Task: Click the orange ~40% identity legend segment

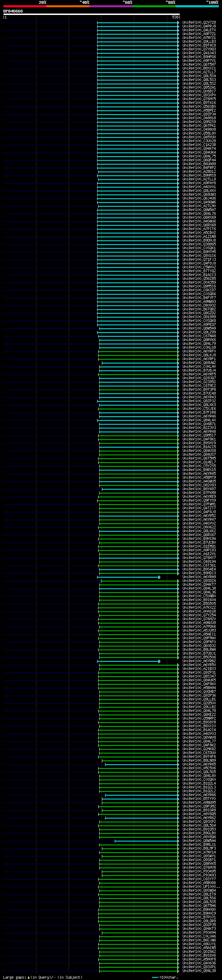Action: click(x=68, y=6)
